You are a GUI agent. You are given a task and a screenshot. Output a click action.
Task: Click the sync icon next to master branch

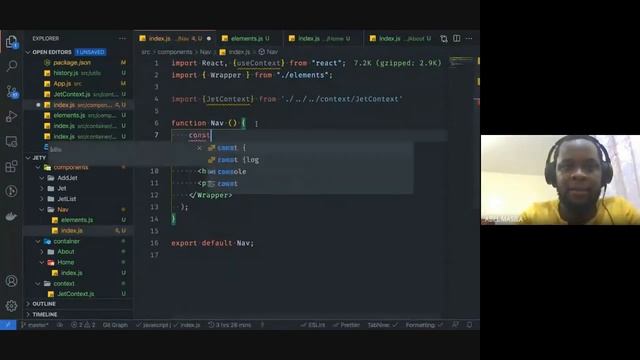(x=60, y=325)
